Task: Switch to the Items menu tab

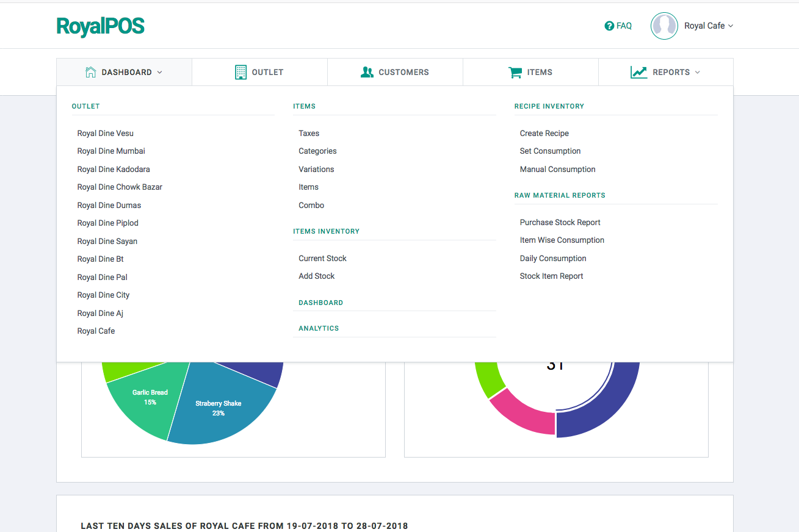Action: tap(530, 71)
